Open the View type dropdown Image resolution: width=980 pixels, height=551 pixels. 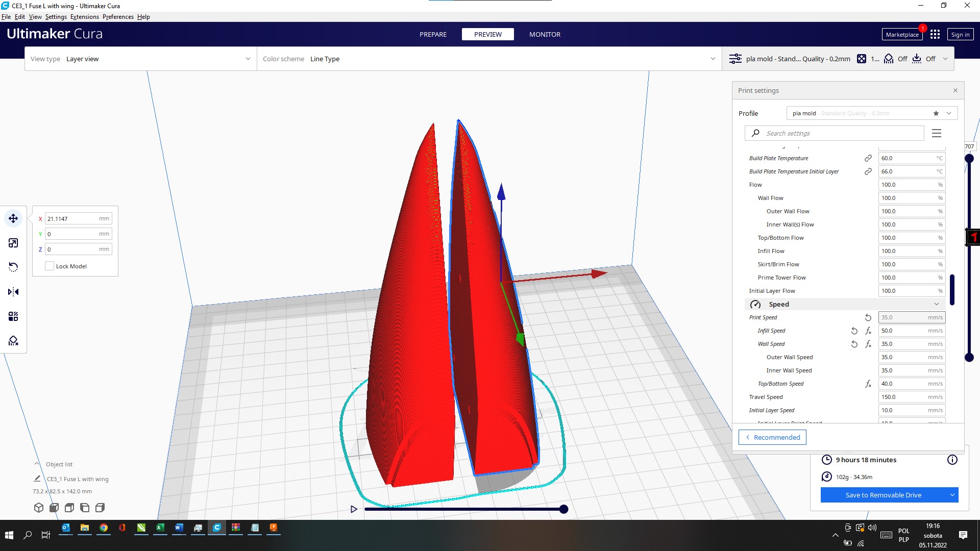140,59
